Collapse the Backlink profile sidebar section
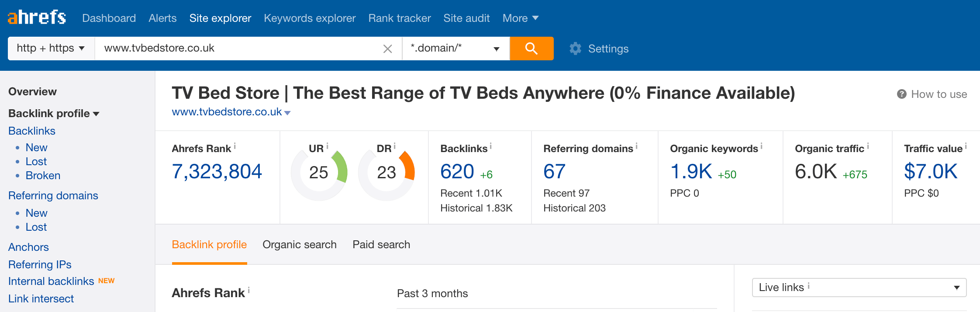The width and height of the screenshot is (980, 312). [x=54, y=114]
